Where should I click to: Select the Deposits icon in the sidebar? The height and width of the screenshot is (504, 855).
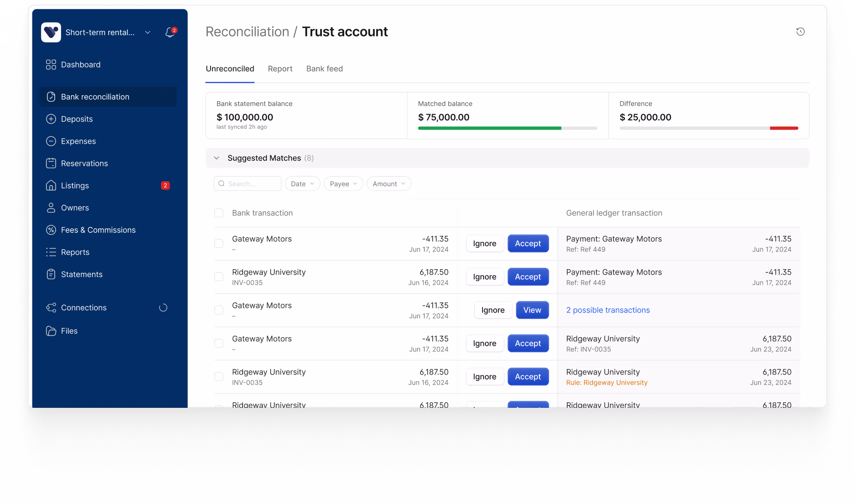click(x=51, y=119)
